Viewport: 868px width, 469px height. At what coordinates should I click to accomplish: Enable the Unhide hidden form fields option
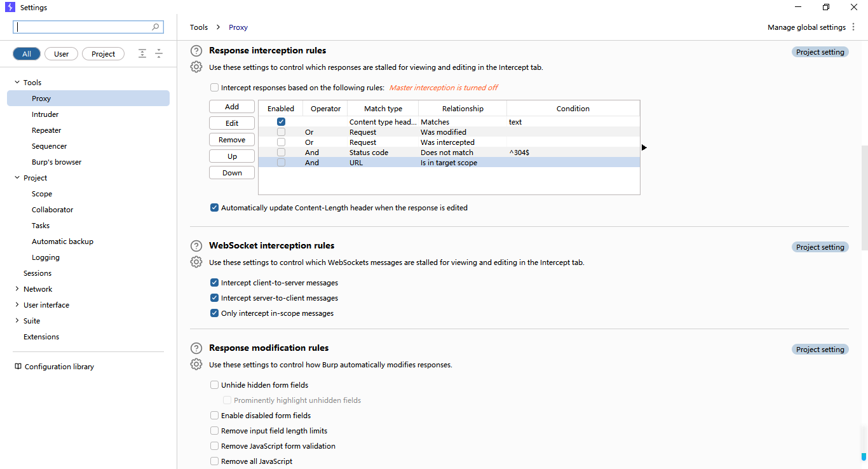(x=215, y=385)
